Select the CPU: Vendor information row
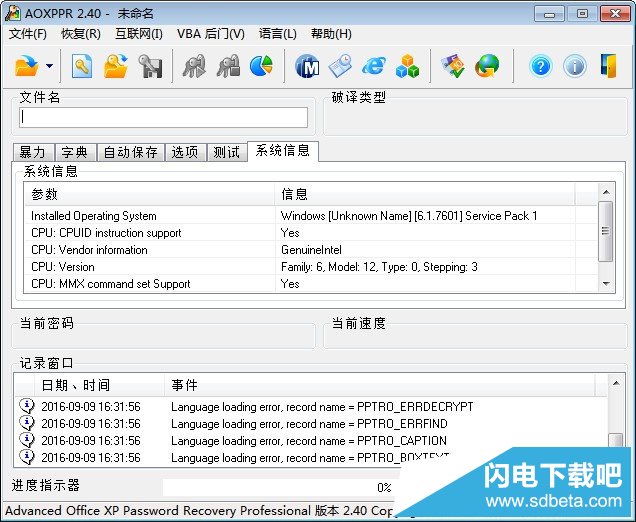Image resolution: width=636 pixels, height=522 pixels. [x=310, y=250]
